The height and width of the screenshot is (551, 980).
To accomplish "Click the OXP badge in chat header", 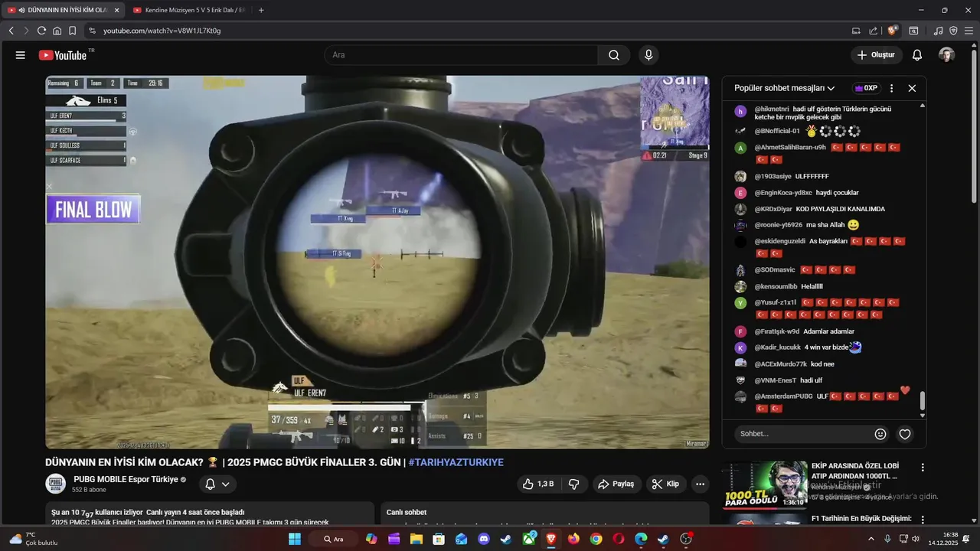I will pos(866,88).
